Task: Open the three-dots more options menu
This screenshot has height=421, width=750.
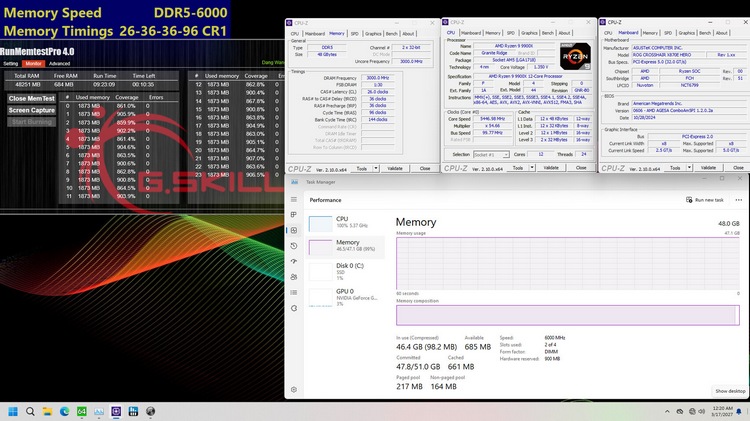Action: coord(737,200)
